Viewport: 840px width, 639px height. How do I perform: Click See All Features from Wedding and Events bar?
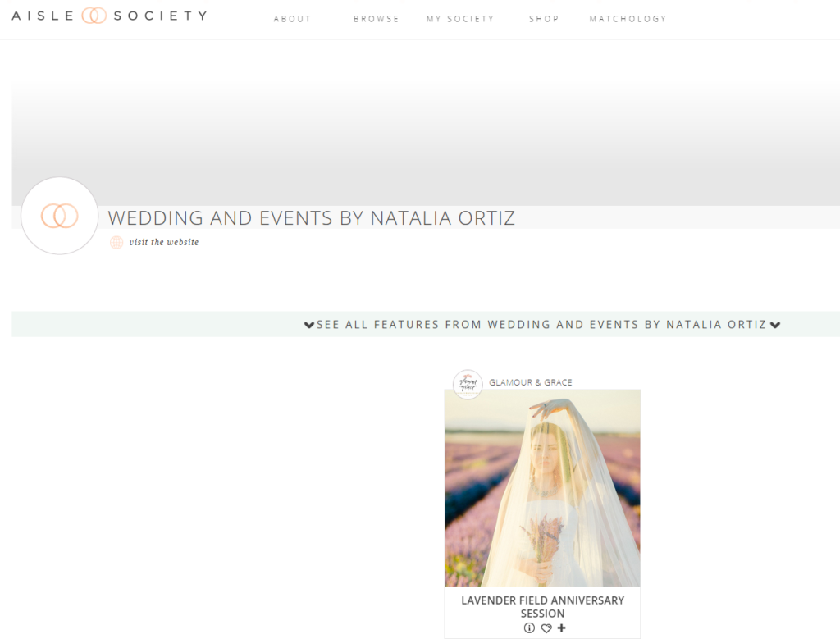[x=541, y=325]
